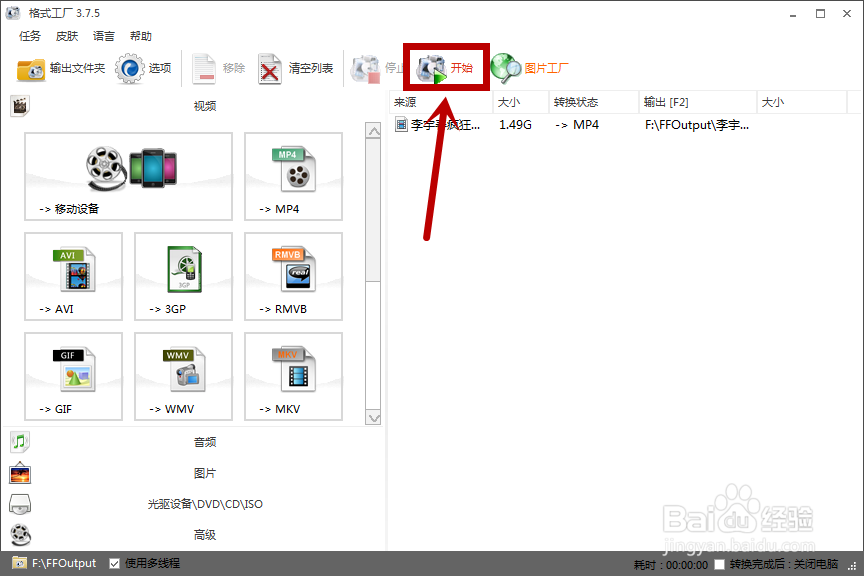Click the F:\FFOutput folder in status bar
Image resolution: width=864 pixels, height=576 pixels.
point(54,563)
